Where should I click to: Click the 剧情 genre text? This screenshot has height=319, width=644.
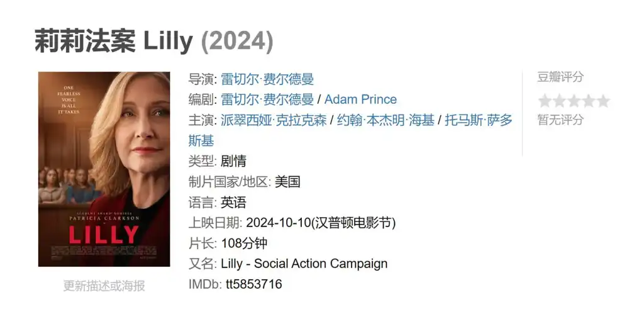pyautogui.click(x=233, y=161)
